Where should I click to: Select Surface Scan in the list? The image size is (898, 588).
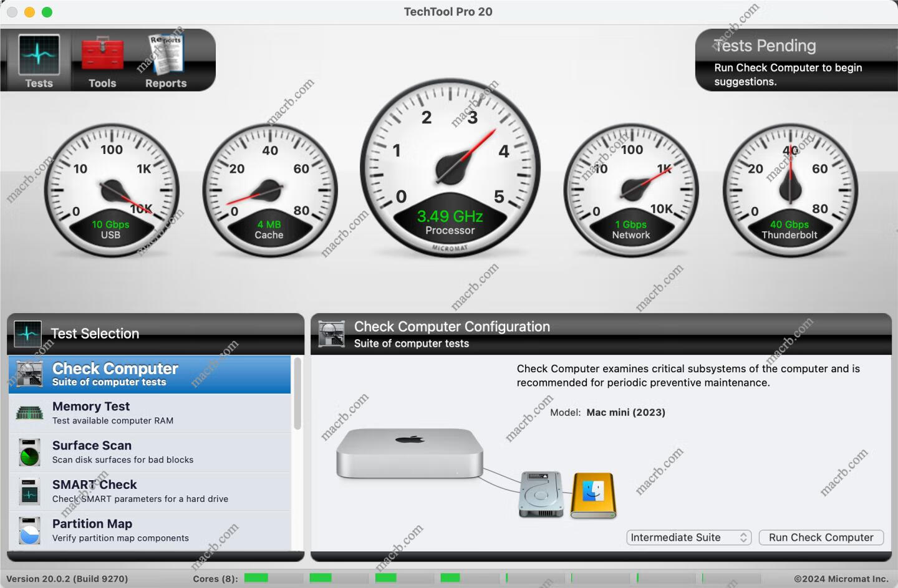(x=150, y=453)
